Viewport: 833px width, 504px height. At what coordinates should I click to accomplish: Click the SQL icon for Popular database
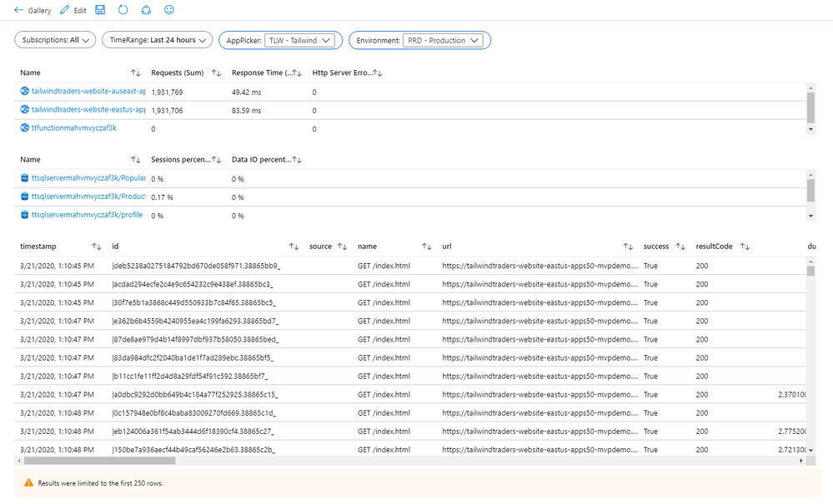click(24, 178)
